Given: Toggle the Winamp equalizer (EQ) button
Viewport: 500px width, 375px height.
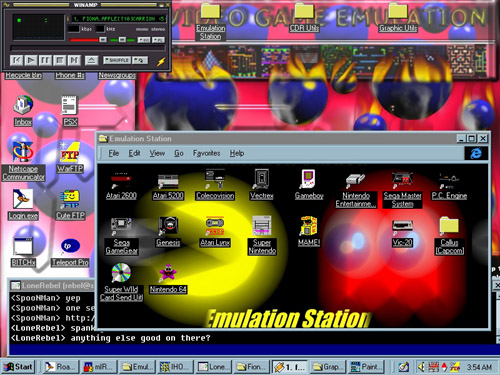Looking at the screenshot, I should 144,40.
